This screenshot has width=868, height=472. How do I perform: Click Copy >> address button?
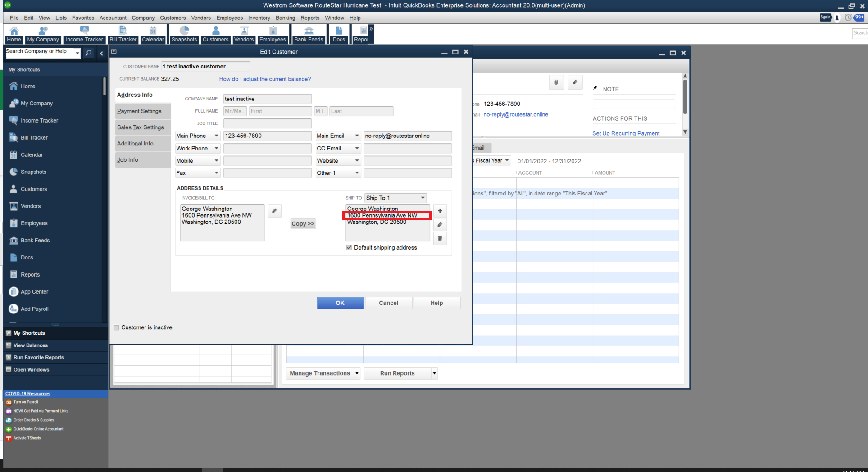303,224
